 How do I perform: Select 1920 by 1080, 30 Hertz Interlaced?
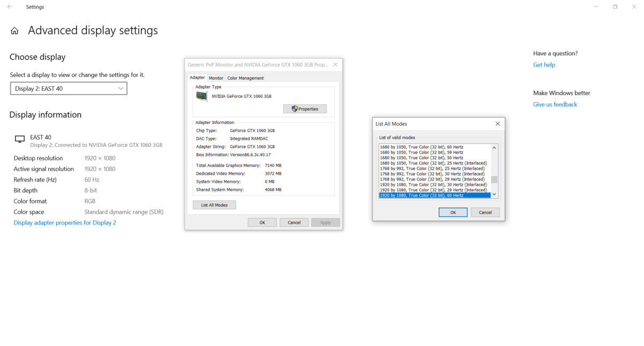coord(435,184)
